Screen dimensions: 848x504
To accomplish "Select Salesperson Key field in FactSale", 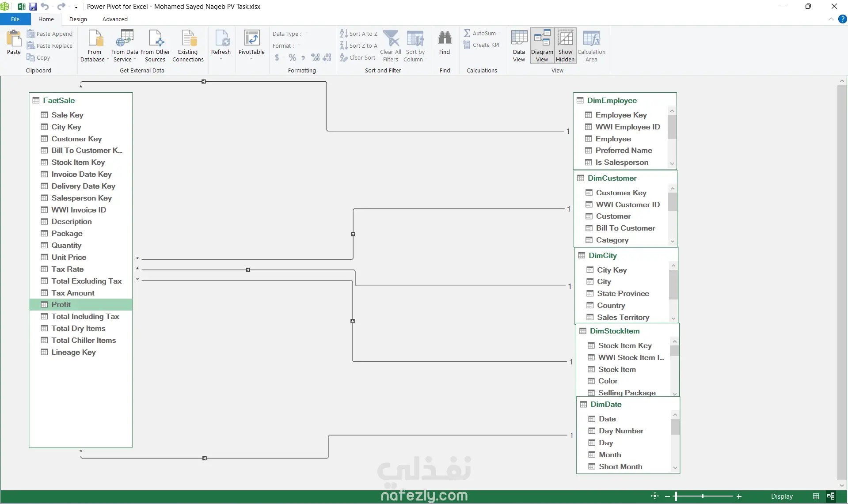I will click(x=81, y=198).
